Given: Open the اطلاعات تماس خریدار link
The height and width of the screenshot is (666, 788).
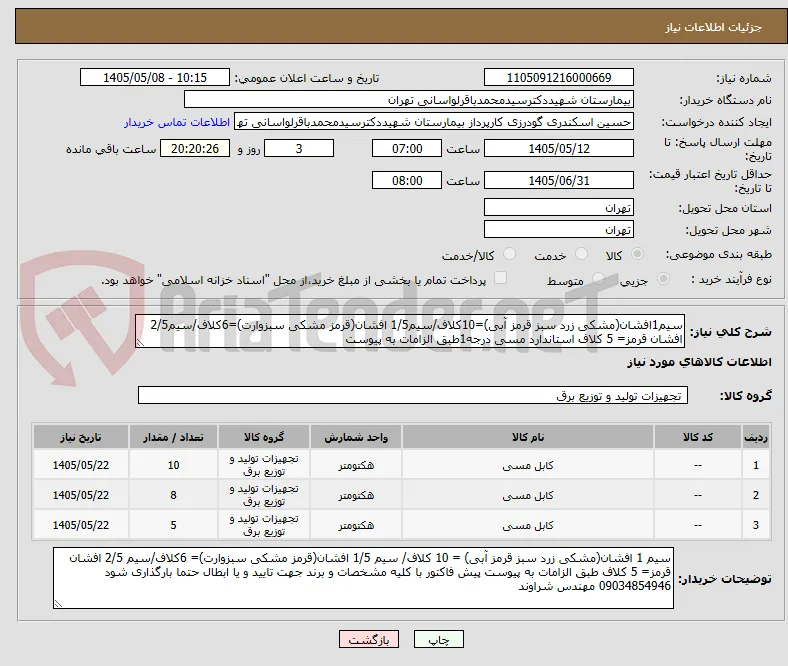Looking at the screenshot, I should click(177, 122).
